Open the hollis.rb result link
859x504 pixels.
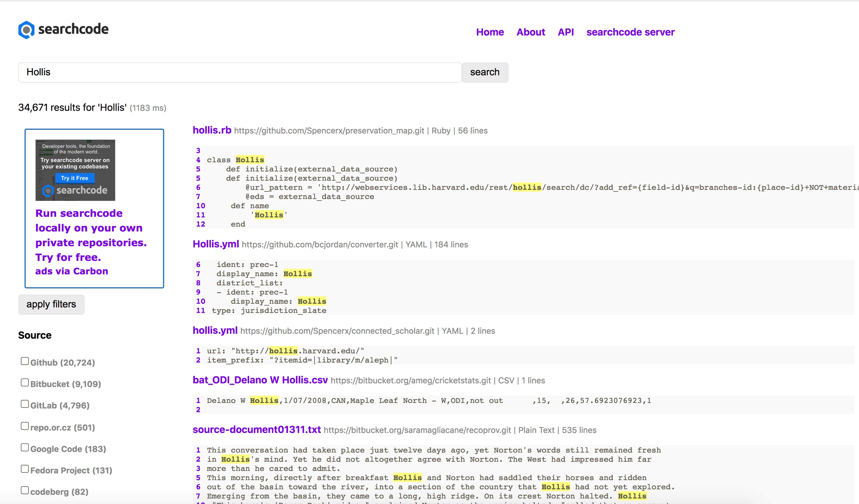[x=212, y=130]
